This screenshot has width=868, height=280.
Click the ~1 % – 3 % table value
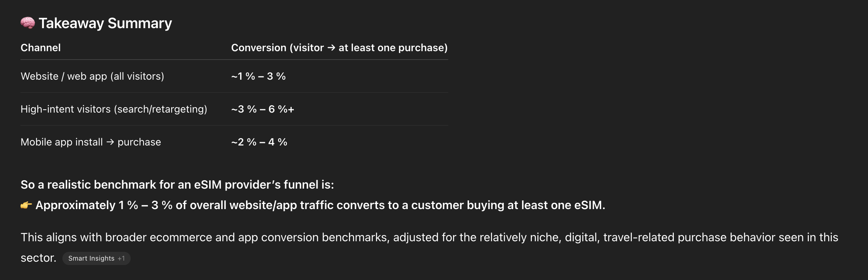258,76
